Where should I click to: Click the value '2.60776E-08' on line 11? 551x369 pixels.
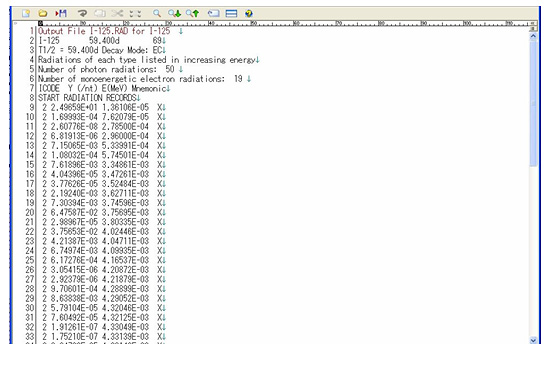click(74, 127)
